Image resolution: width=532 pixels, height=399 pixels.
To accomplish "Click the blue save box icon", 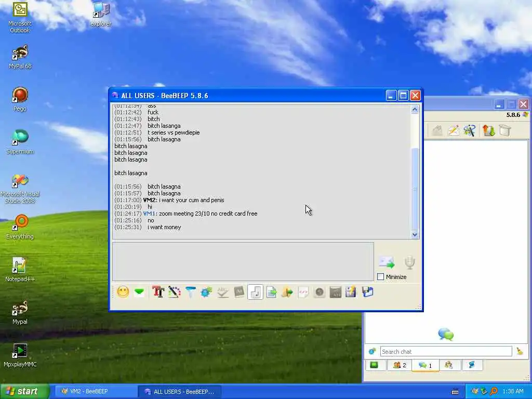I will click(x=367, y=292).
